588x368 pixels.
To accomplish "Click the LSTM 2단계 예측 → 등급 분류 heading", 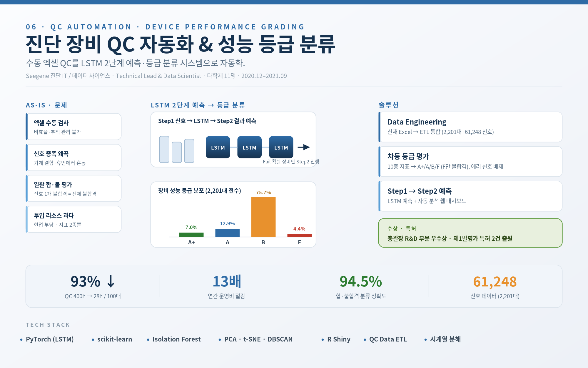I will (198, 105).
